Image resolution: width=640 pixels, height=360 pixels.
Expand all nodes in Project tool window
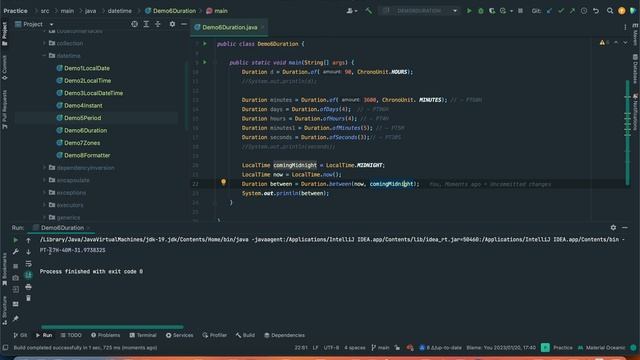(x=146, y=24)
